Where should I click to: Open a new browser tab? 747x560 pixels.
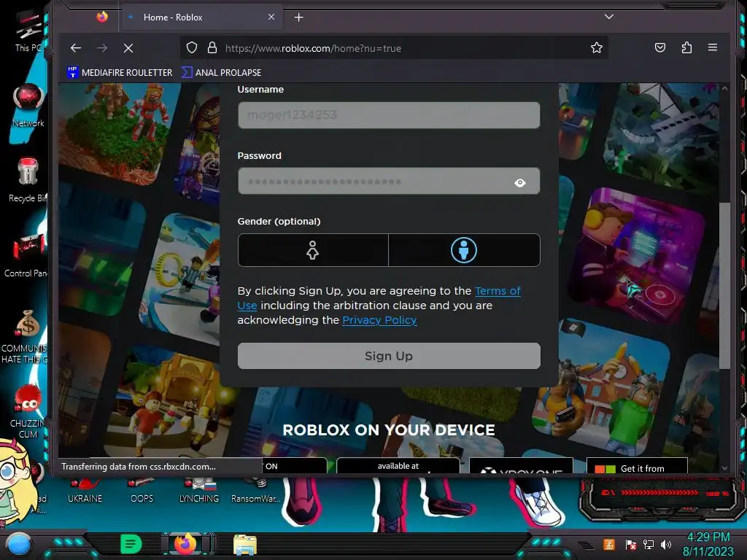298,17
